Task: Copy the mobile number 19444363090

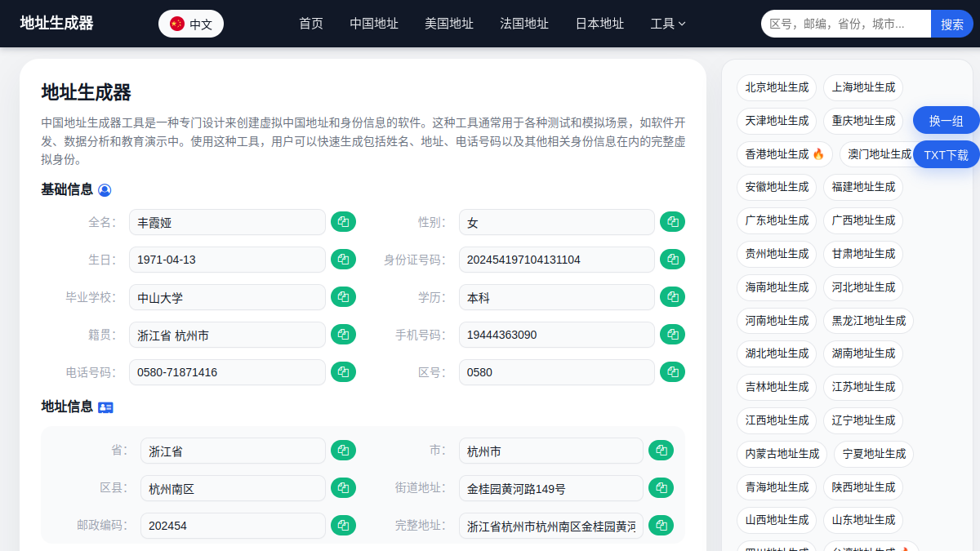Action: [672, 335]
